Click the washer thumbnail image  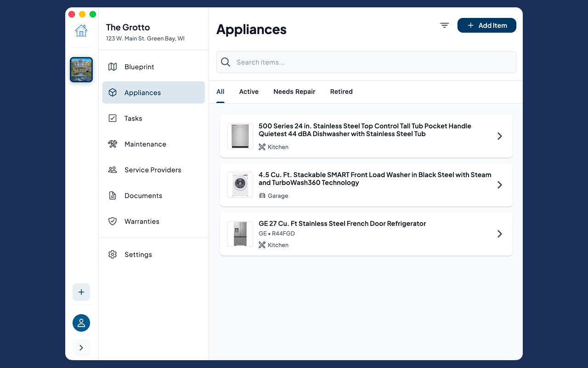click(240, 185)
